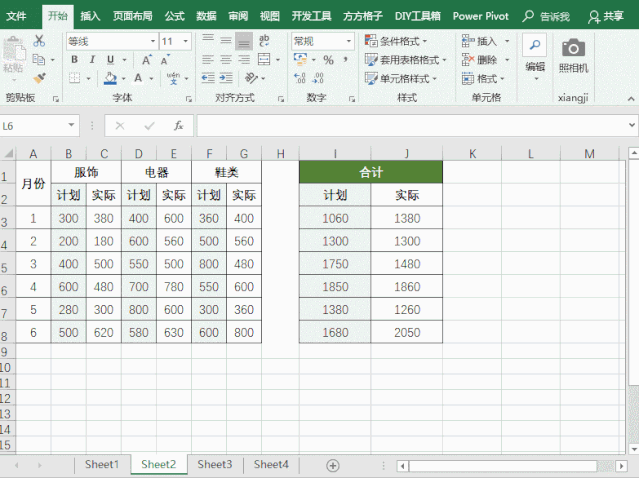Viewport: 639px width, 478px height.
Task: Open the 编辑 find magnifier
Action: click(x=535, y=45)
